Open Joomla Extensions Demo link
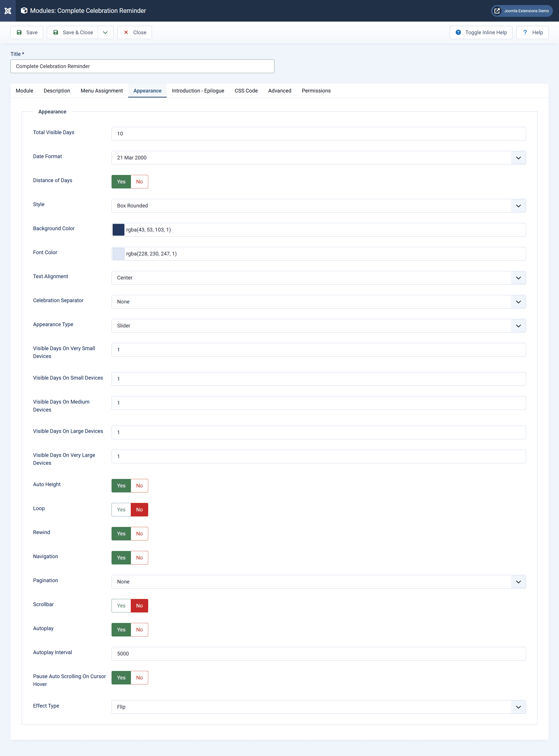This screenshot has width=559, height=756. point(521,11)
